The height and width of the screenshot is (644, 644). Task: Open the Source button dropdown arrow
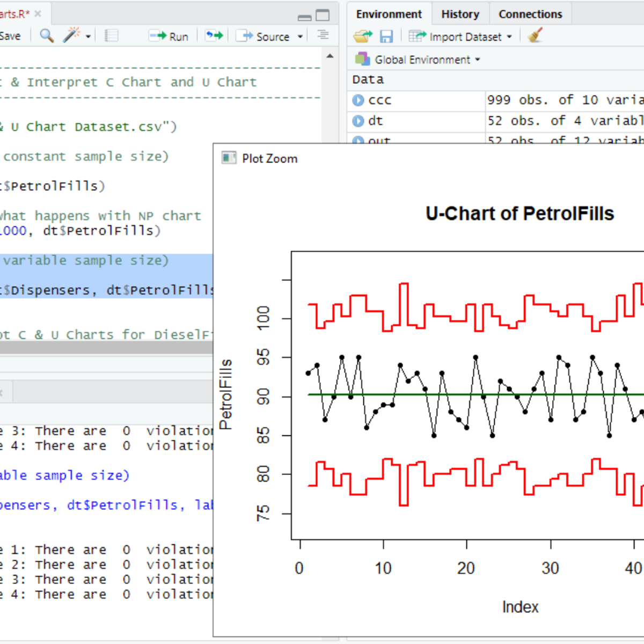tap(300, 36)
